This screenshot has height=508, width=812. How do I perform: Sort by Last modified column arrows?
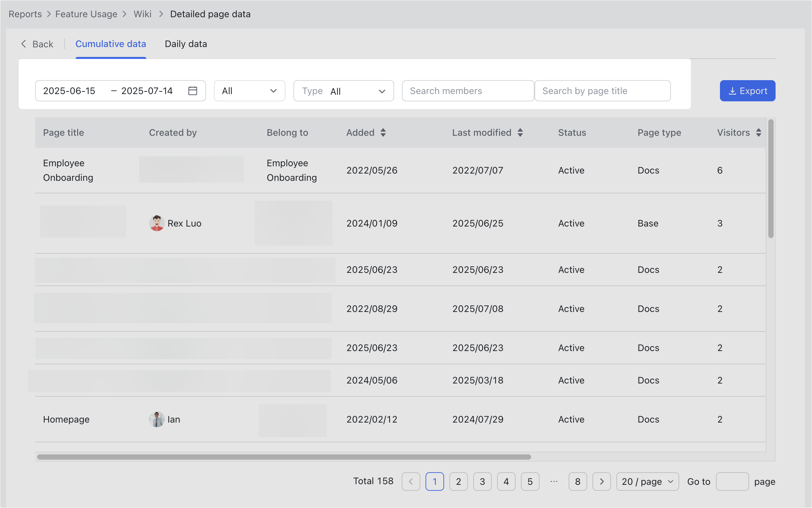(x=520, y=132)
